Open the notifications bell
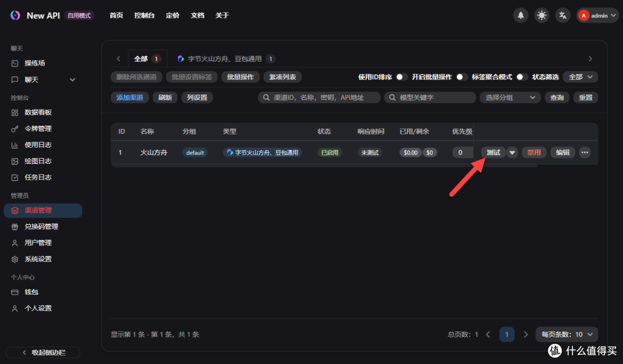Image resolution: width=623 pixels, height=364 pixels. pos(520,16)
